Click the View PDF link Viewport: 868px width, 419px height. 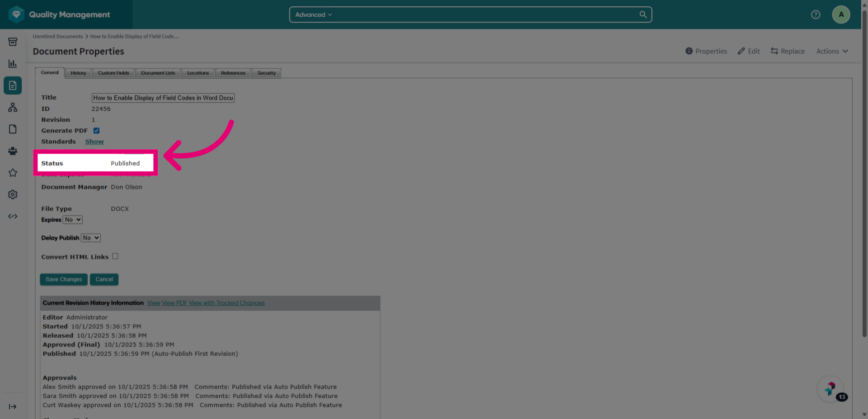tap(175, 303)
